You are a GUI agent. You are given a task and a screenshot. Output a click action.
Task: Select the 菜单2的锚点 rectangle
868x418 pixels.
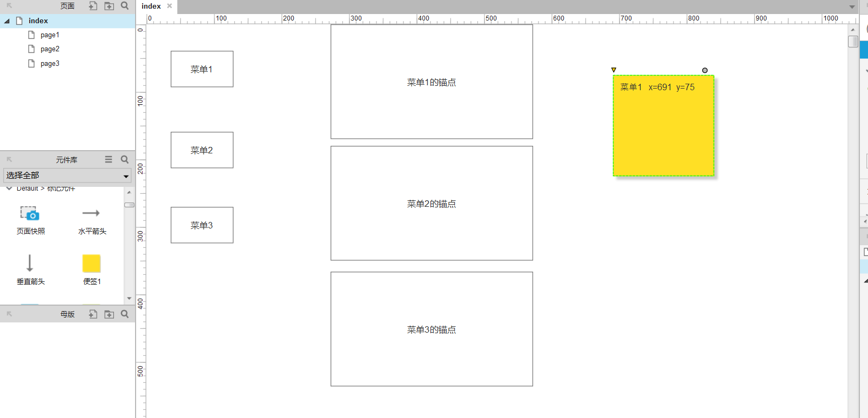432,203
